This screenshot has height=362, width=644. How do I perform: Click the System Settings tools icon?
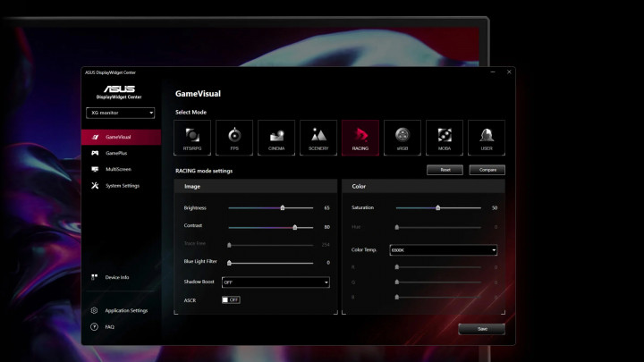point(95,186)
